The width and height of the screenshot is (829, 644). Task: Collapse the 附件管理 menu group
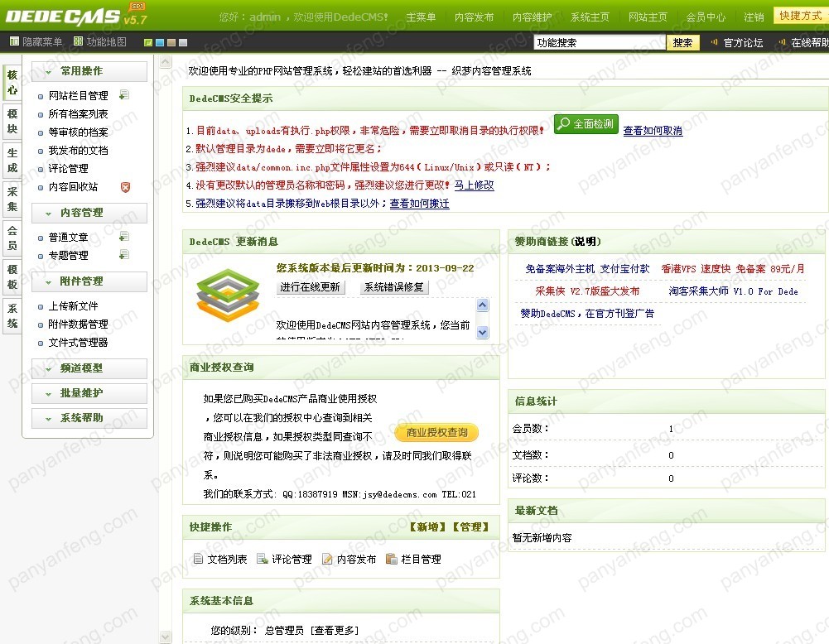(89, 281)
